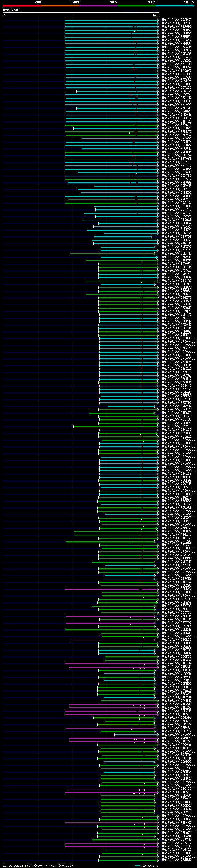Select entry UniRef100_B4FL64

(x=177, y=67)
